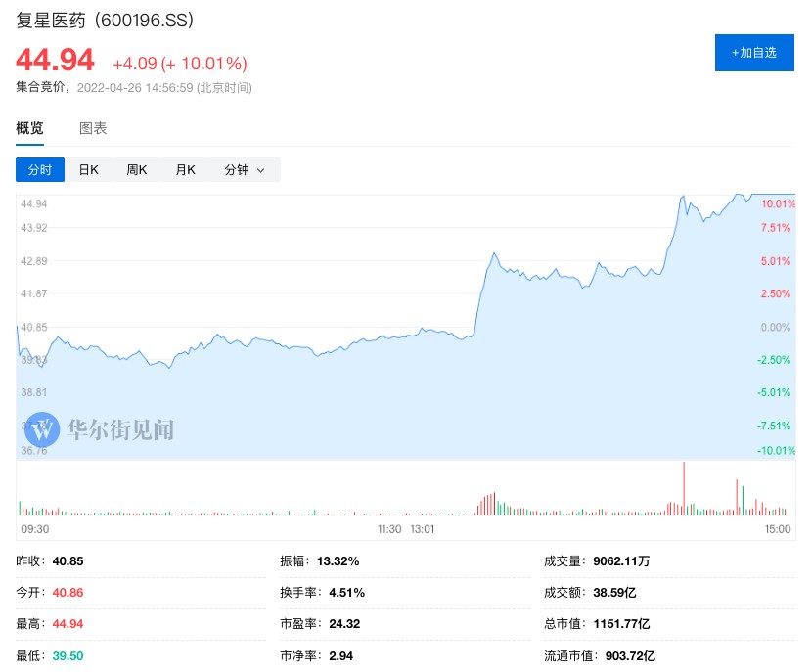Click the 09:30 time axis label

pyautogui.click(x=34, y=529)
